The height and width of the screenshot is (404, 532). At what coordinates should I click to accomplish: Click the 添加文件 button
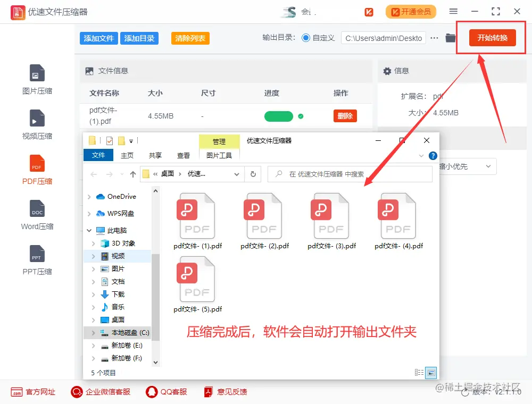[99, 38]
